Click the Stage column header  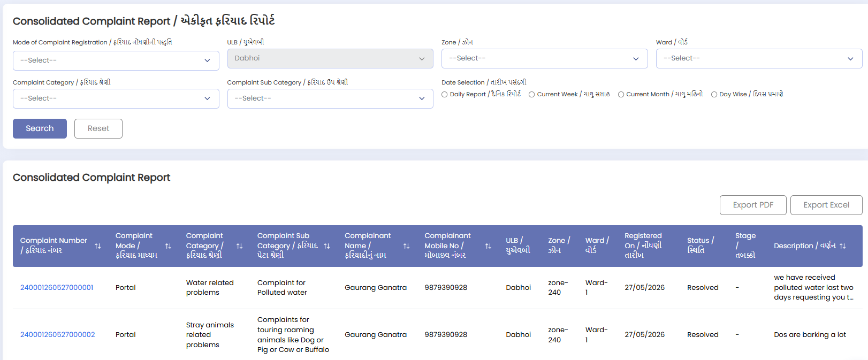pyautogui.click(x=745, y=246)
